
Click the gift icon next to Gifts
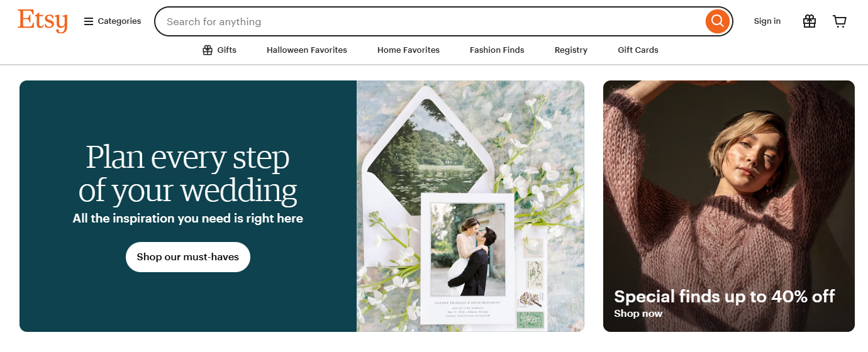(x=208, y=50)
